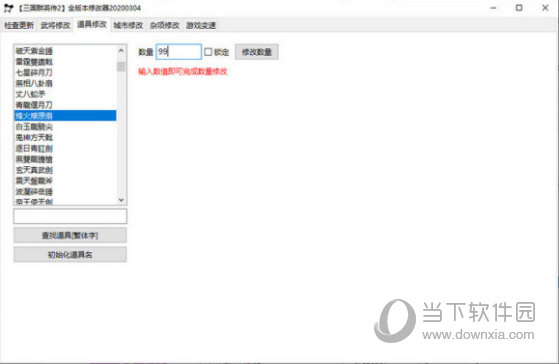The image size is (559, 364).
Task: Open the 检查更新 tab
Action: click(19, 25)
